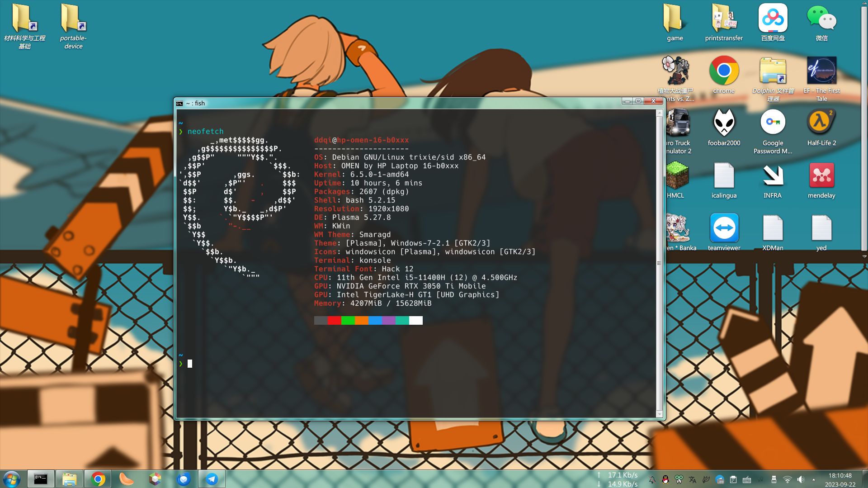The height and width of the screenshot is (488, 868).
Task: Open the volume speaker tray icon
Action: pos(801,479)
